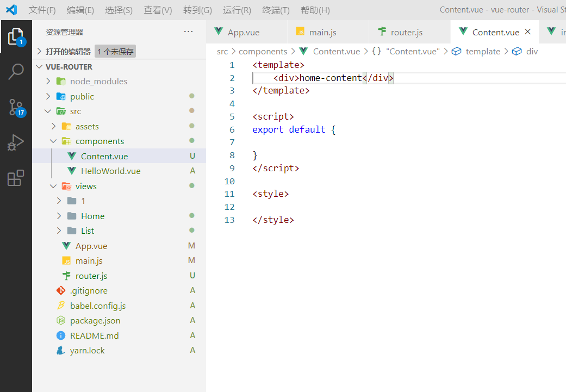Open the 转到(G) menu

pyautogui.click(x=197, y=10)
